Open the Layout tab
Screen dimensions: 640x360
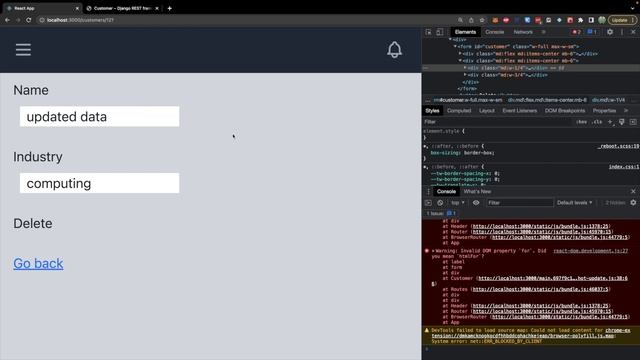pyautogui.click(x=487, y=111)
